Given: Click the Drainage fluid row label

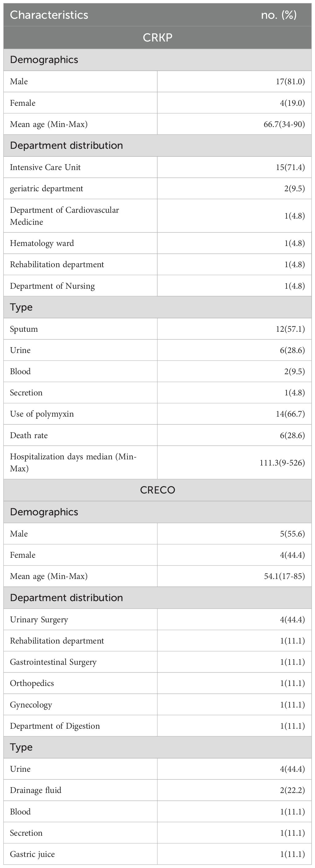Looking at the screenshot, I should coord(36,790).
